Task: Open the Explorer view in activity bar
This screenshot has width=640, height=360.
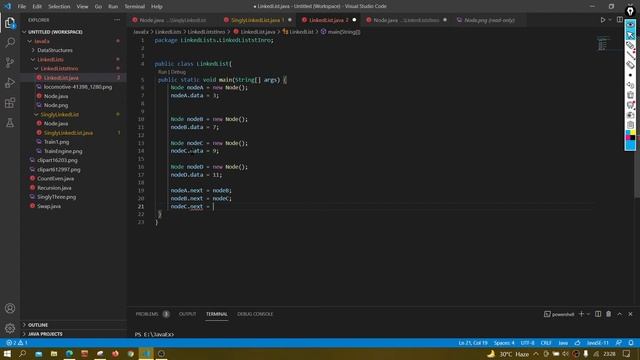Action: click(10, 23)
